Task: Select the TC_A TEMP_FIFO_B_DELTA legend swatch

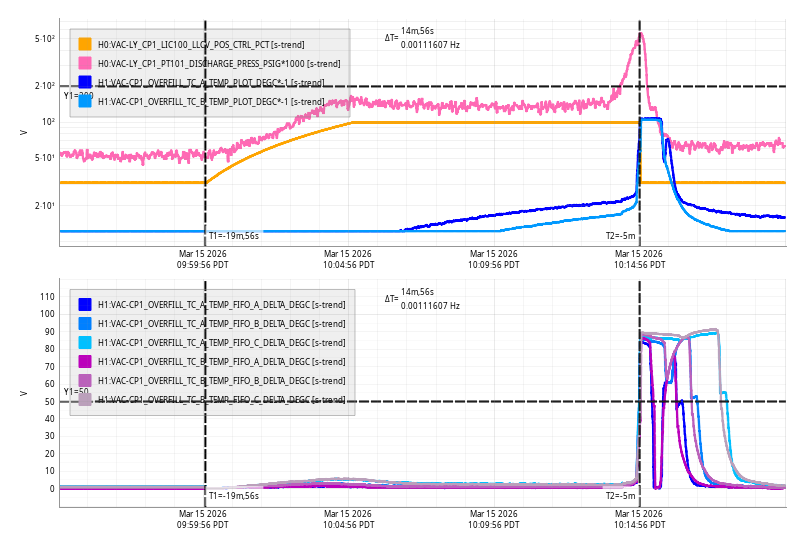Action: click(x=85, y=324)
